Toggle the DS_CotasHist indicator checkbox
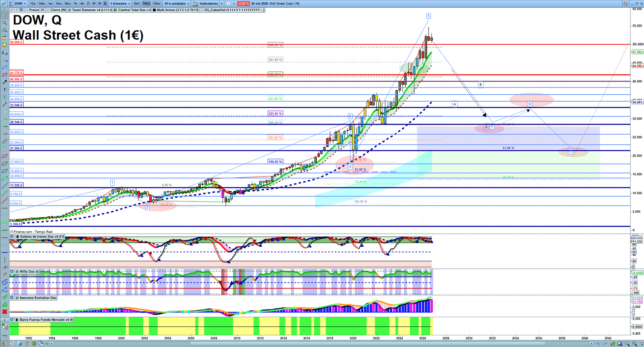Screen dimensions: 644x347 [202, 10]
